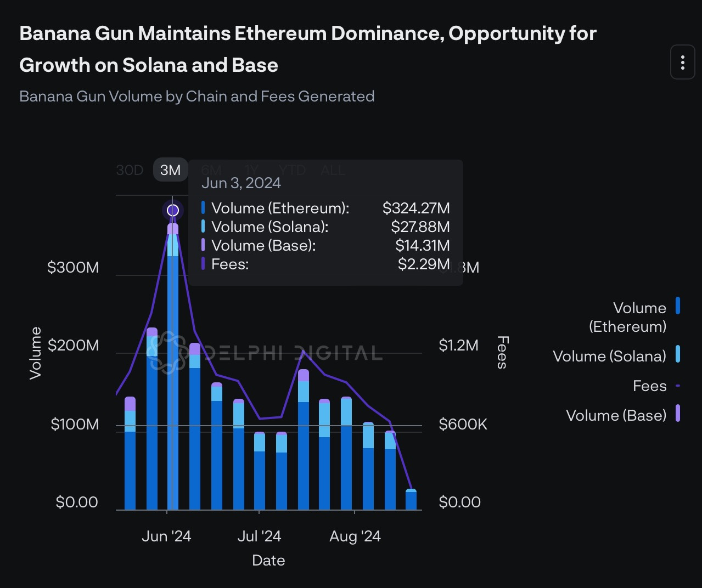Toggle Volume (Ethereum) legend entry
702x588 pixels.
click(634, 317)
